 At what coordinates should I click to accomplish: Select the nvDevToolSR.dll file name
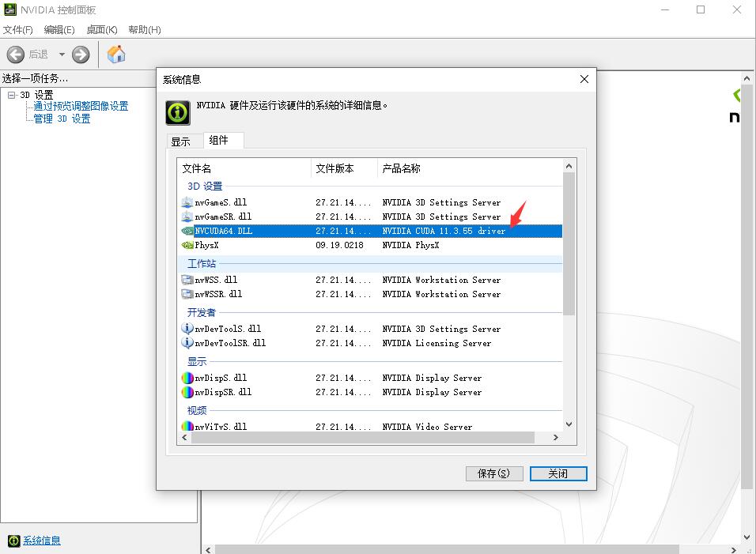[230, 343]
